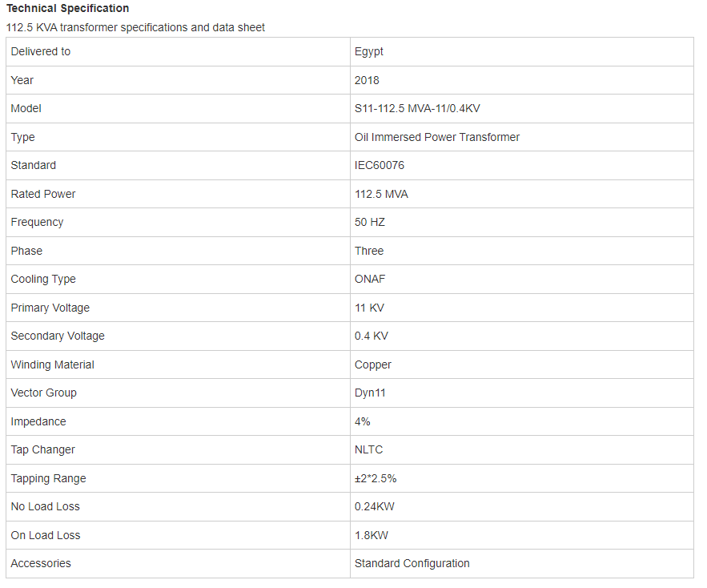Select the 112.5 KVA transformer subtitle text
The height and width of the screenshot is (588, 707).
click(135, 27)
